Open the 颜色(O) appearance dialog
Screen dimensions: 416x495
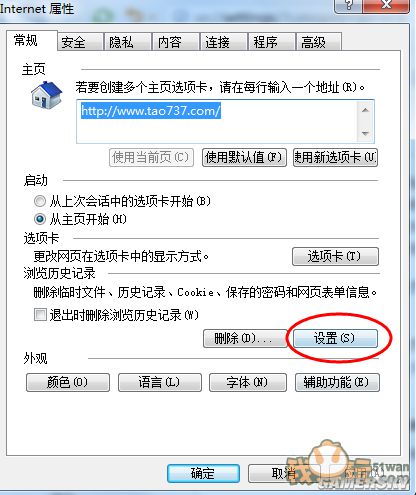point(68,382)
